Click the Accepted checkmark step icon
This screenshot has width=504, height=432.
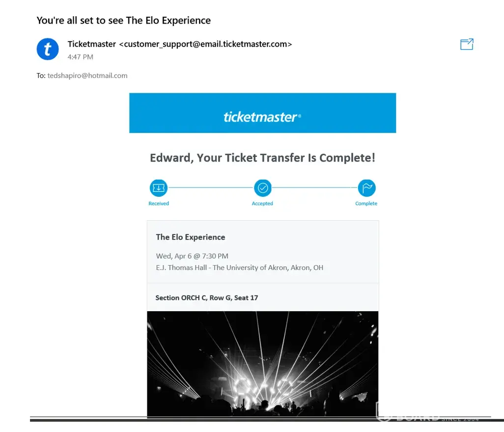click(263, 188)
